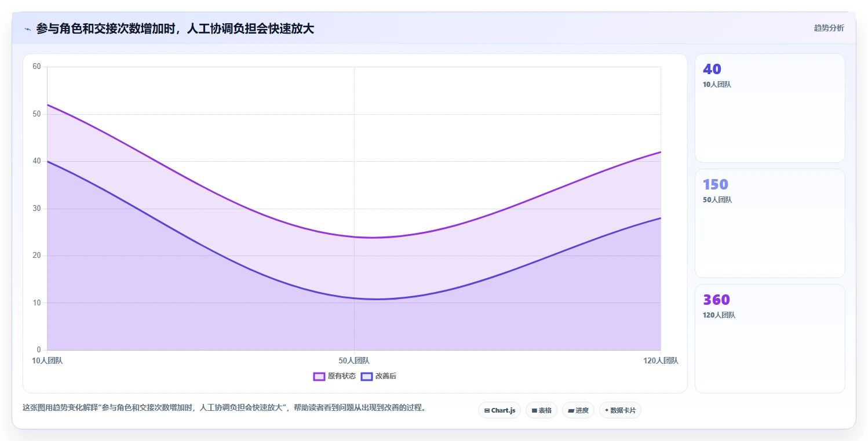The image size is (868, 441).
Task: Click the 改善后 line end at 120人团队
Action: [661, 218]
